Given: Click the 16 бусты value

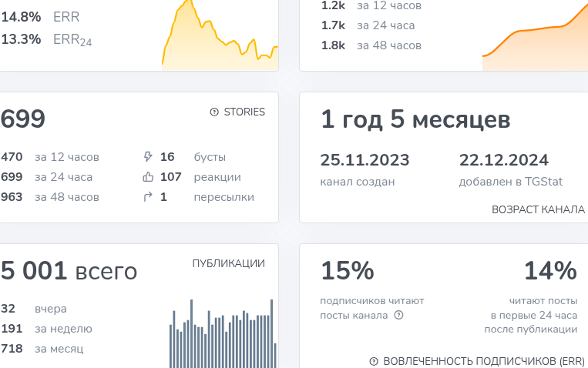Looking at the screenshot, I should click(167, 156).
